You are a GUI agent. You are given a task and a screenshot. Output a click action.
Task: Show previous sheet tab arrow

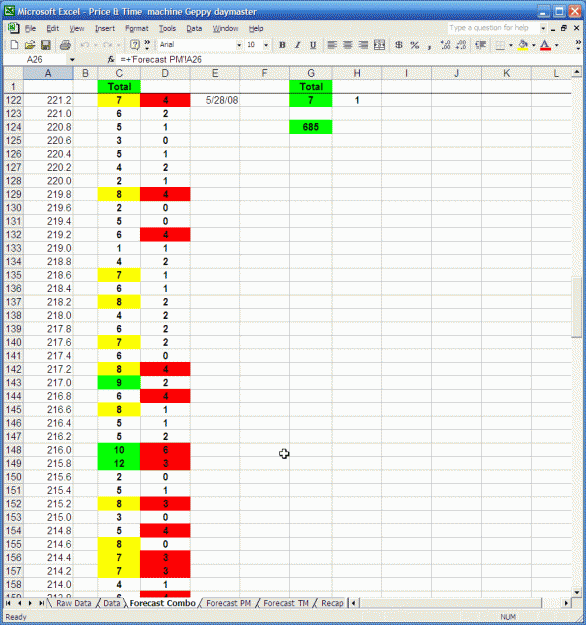point(19,603)
